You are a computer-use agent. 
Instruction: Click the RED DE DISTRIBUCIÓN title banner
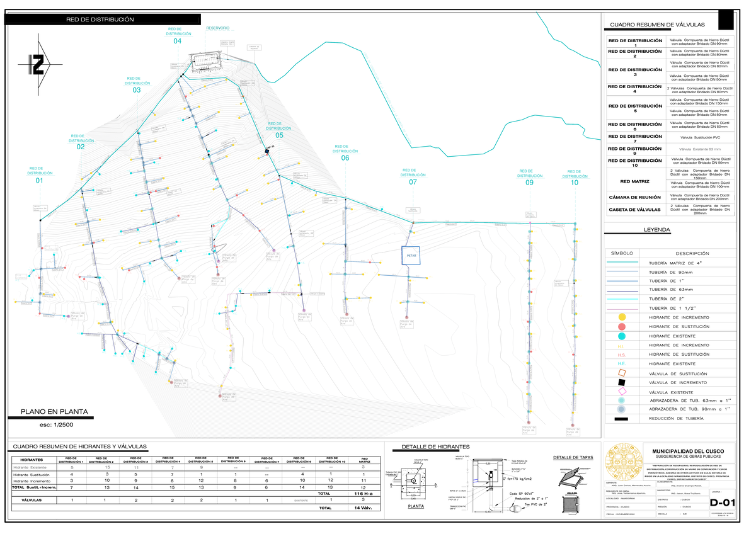101,20
